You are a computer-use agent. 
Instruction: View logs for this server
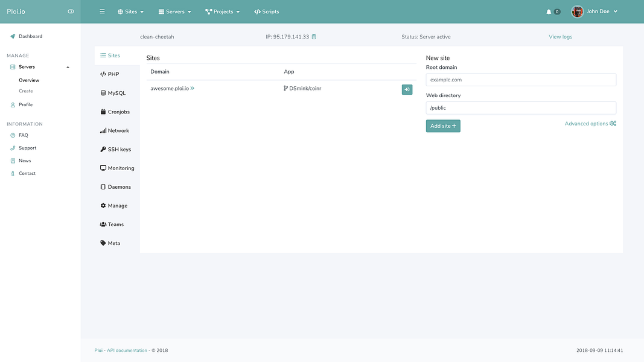coord(560,36)
